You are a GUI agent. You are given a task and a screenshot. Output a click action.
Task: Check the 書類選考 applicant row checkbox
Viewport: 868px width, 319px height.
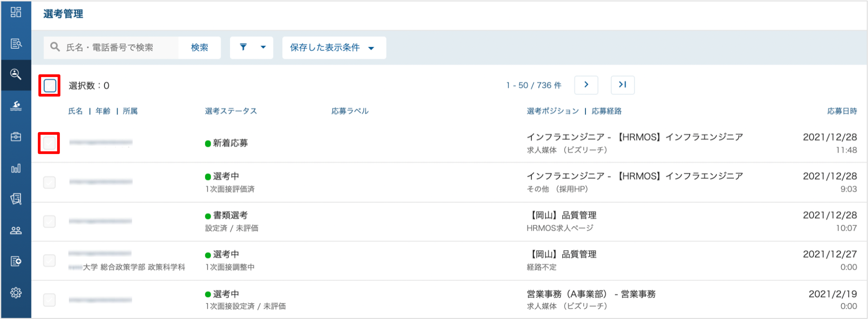pos(49,221)
